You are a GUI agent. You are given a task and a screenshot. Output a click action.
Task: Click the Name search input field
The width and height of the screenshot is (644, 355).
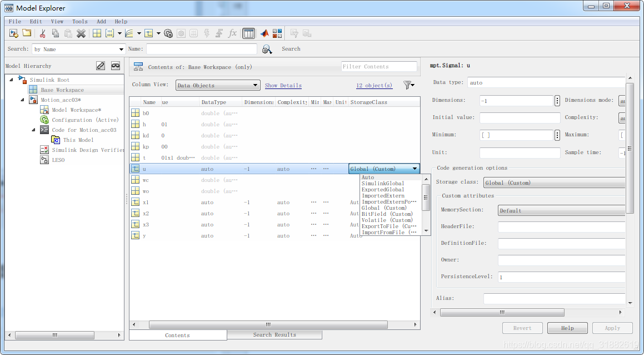click(202, 49)
